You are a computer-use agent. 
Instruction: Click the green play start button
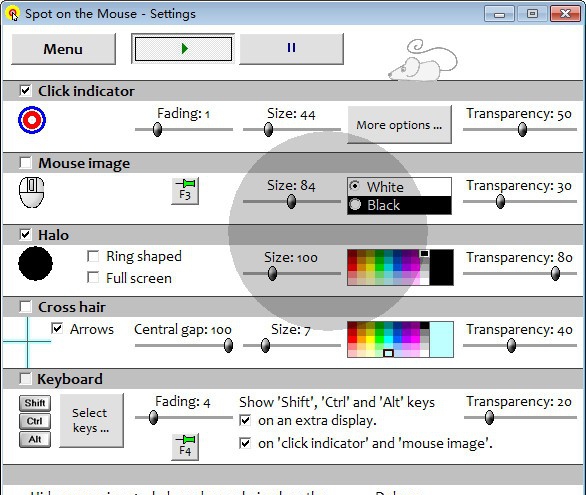point(183,49)
